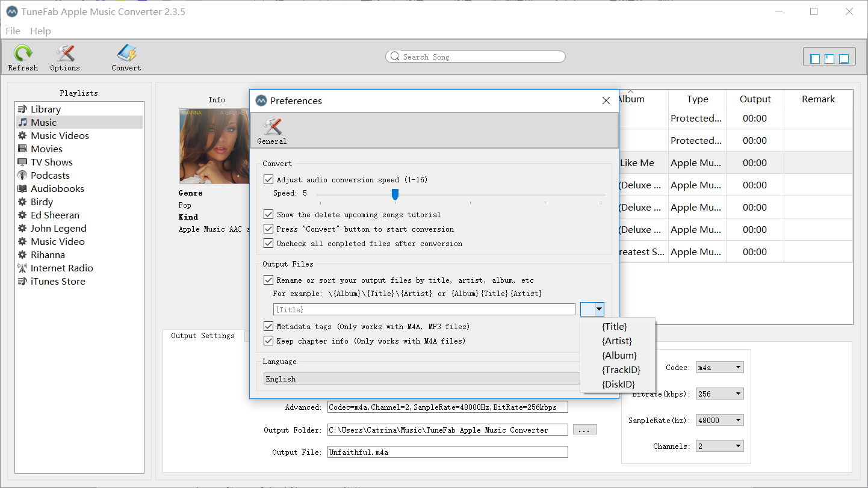Open the Codec dropdown

[720, 367]
